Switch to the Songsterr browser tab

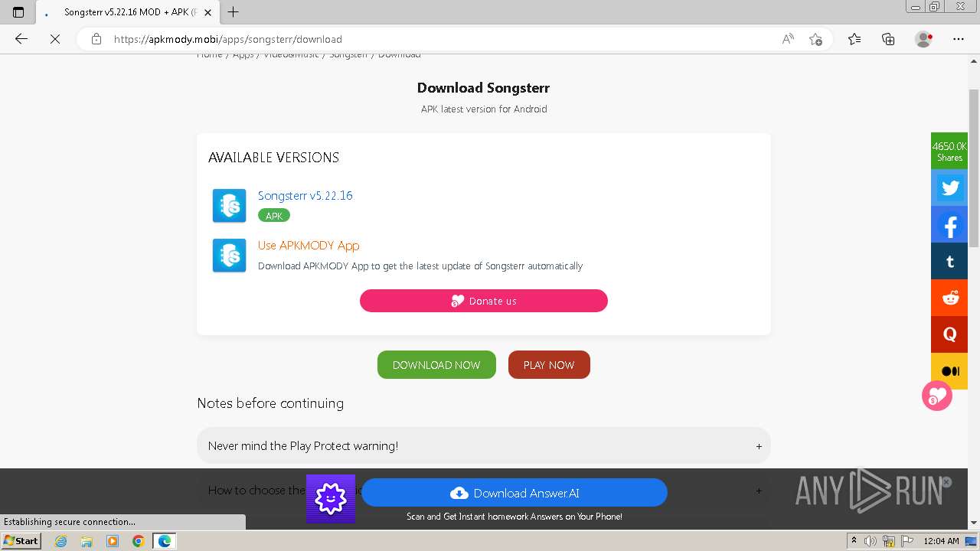pyautogui.click(x=127, y=12)
